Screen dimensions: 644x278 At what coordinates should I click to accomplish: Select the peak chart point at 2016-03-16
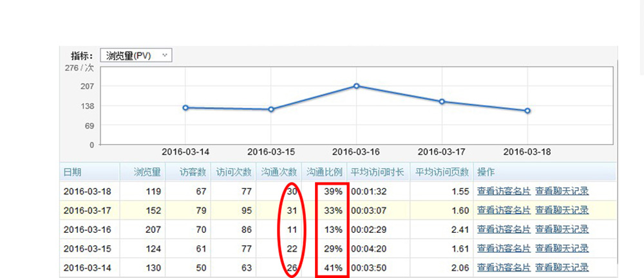(x=356, y=86)
